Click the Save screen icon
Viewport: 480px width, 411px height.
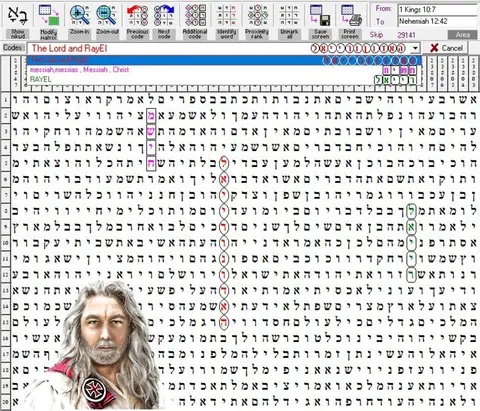tap(320, 15)
